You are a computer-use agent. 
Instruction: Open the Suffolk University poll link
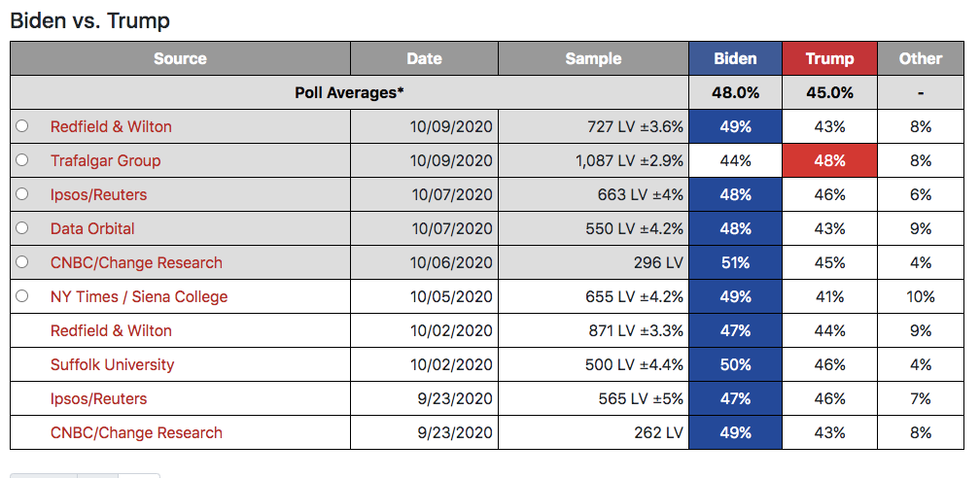click(x=113, y=365)
